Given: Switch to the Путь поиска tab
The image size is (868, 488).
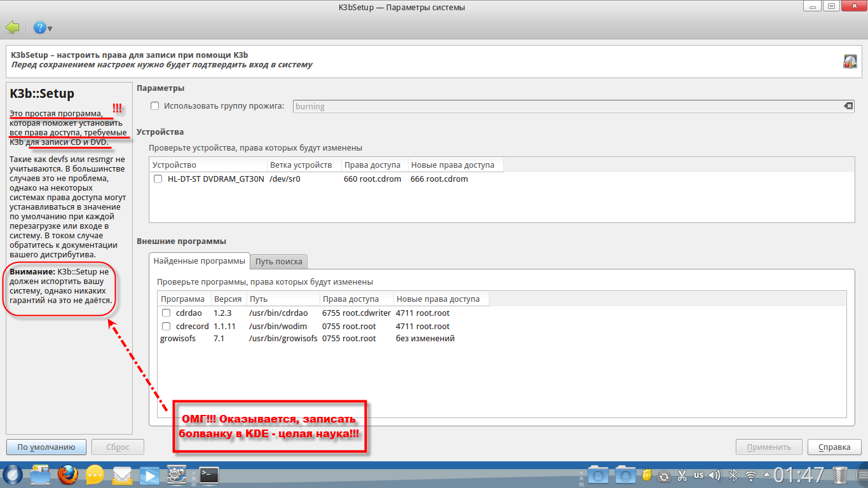Looking at the screenshot, I should coord(279,261).
